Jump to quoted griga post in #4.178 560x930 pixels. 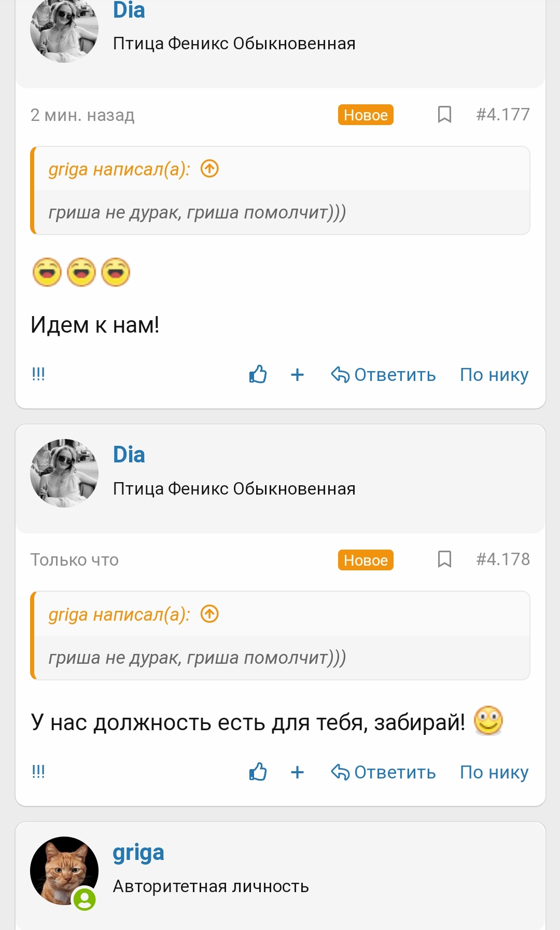(209, 614)
